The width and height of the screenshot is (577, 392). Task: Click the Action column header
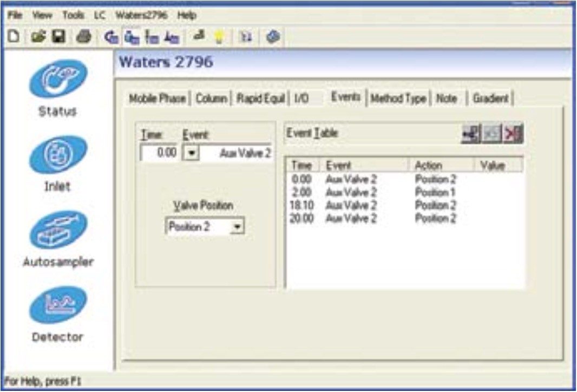coord(442,166)
